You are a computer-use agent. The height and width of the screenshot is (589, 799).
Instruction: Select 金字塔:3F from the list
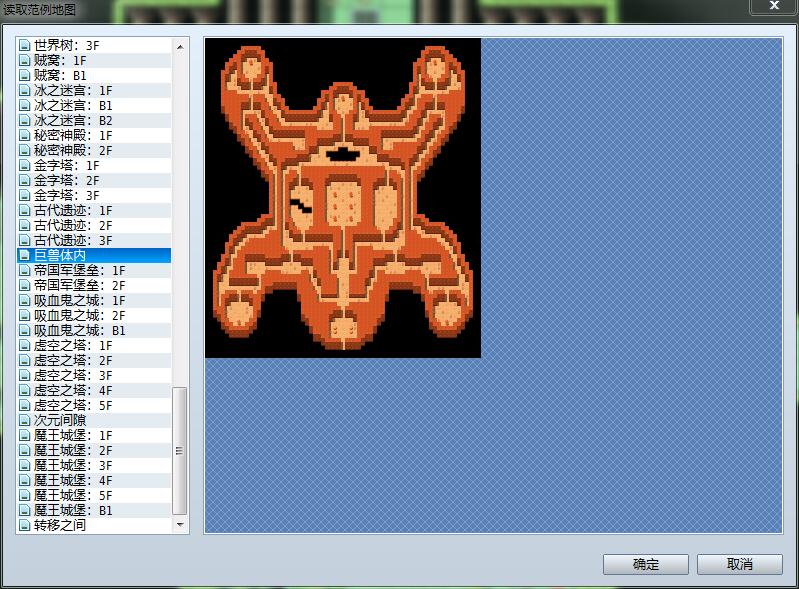coord(94,196)
